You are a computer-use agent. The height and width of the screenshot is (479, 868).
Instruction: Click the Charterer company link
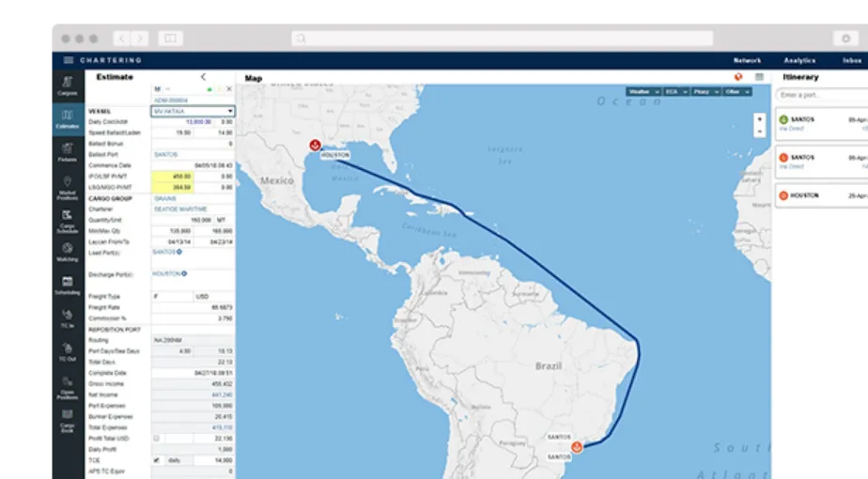point(180,209)
